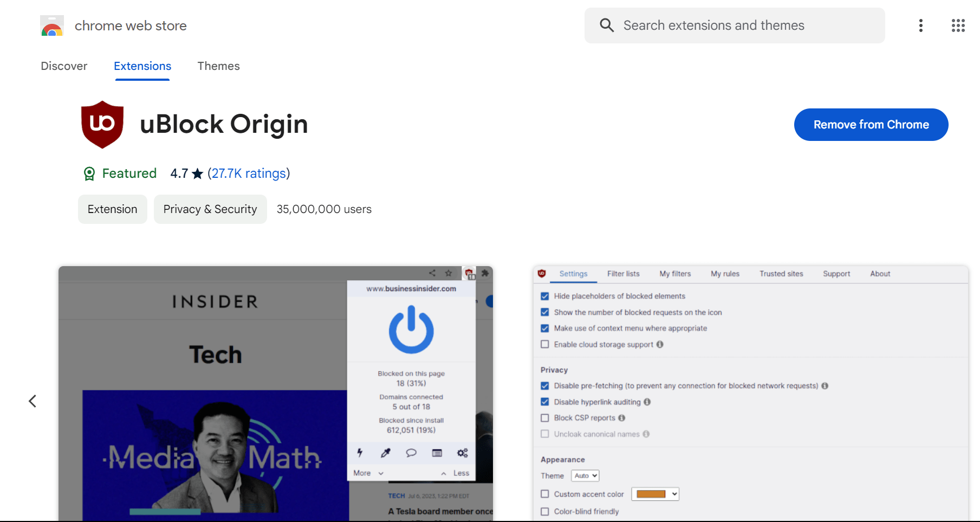Open the Google apps grid launcher
980x522 pixels.
click(958, 25)
